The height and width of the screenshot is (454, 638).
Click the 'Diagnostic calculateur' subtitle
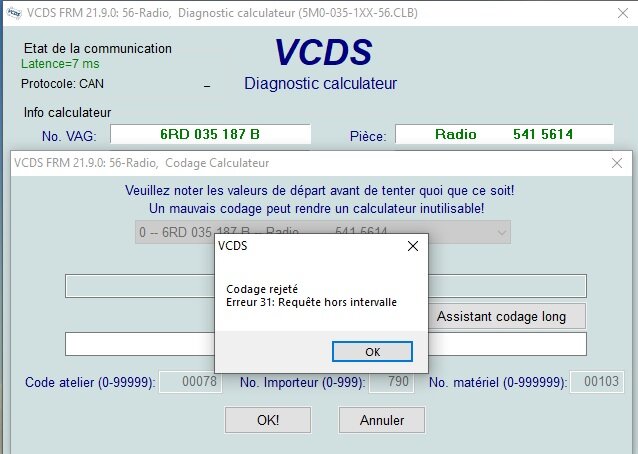pyautogui.click(x=320, y=84)
